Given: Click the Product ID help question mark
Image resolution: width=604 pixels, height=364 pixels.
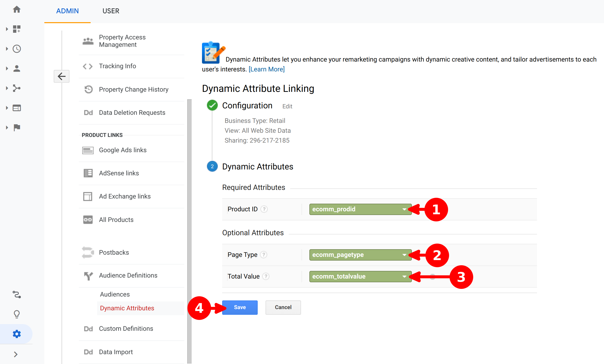Looking at the screenshot, I should coord(264,209).
